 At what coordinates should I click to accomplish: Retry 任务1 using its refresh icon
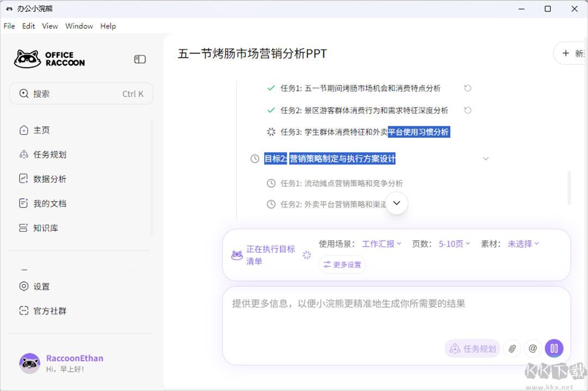click(468, 88)
